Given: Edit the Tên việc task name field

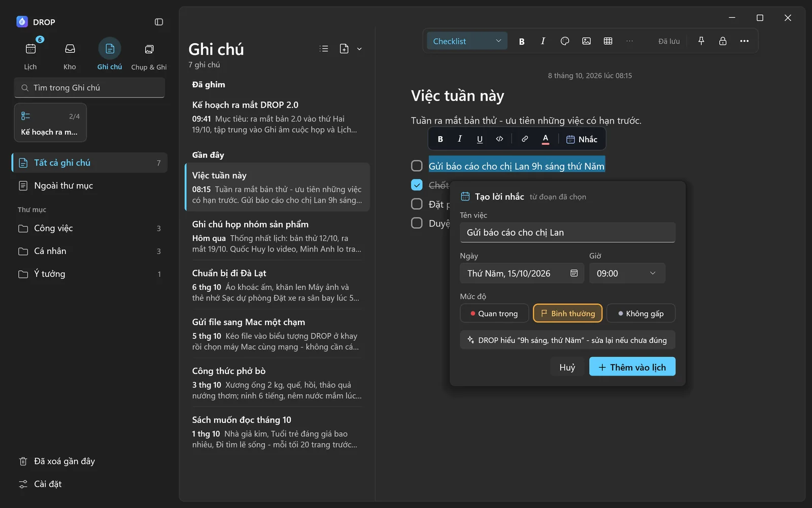Looking at the screenshot, I should (567, 233).
